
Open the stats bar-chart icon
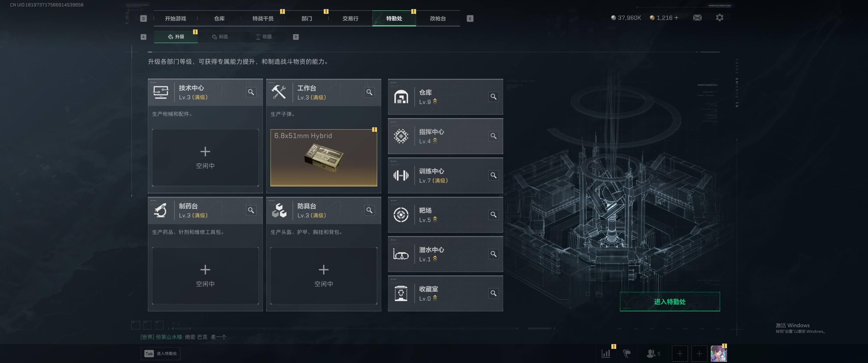[x=606, y=354]
